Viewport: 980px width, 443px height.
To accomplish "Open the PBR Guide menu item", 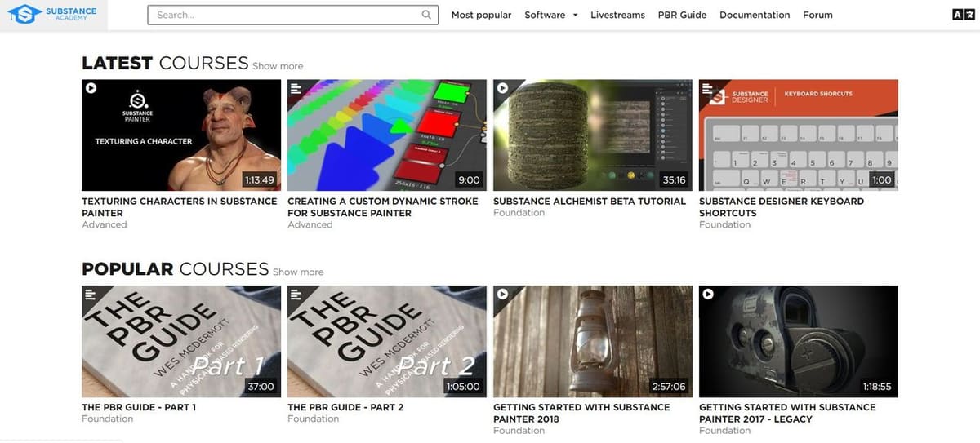I will 682,15.
